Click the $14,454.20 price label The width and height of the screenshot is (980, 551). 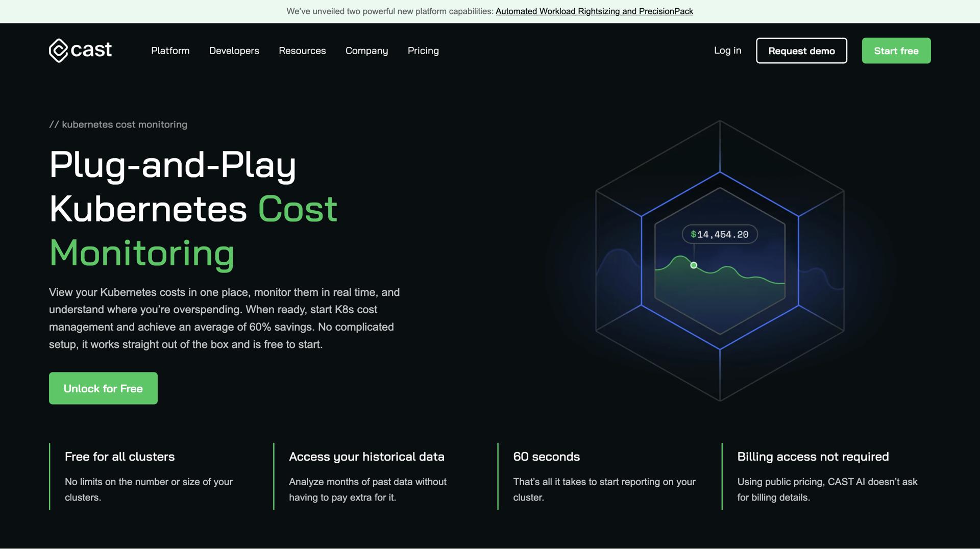click(x=719, y=234)
